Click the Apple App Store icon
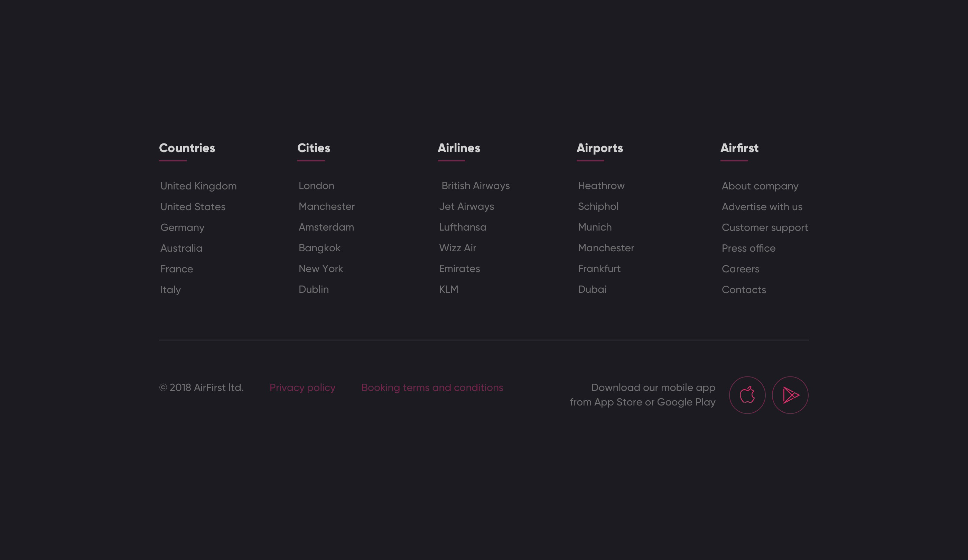The image size is (968, 560). [747, 395]
